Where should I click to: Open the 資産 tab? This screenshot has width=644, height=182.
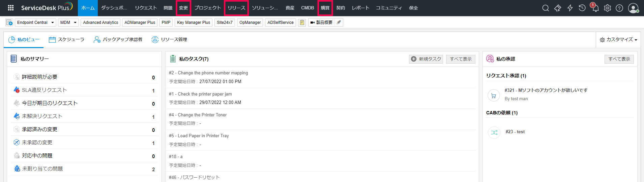point(290,8)
